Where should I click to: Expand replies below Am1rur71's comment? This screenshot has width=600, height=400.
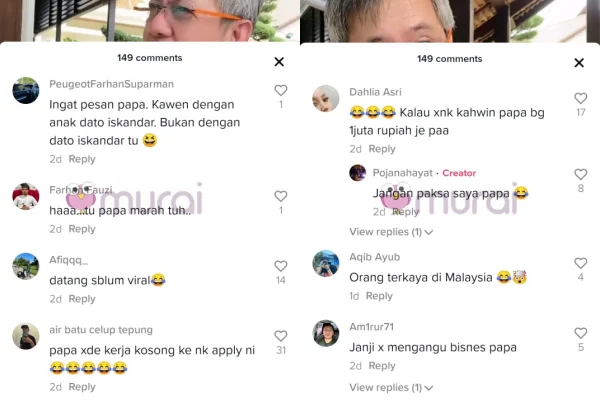[x=391, y=388]
